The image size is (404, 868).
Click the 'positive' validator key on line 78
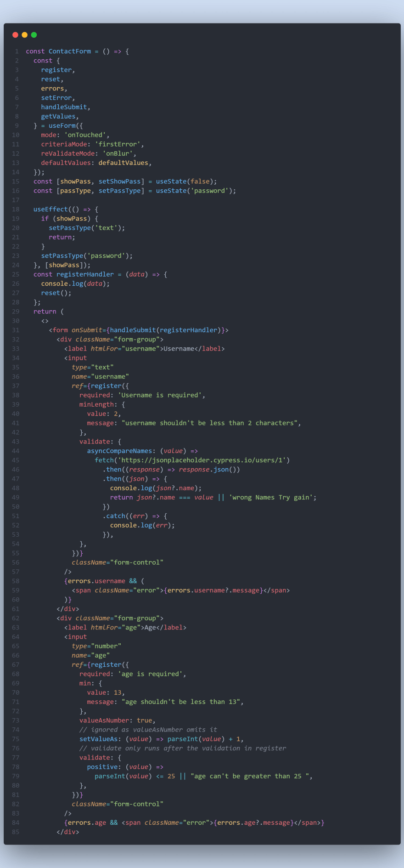(102, 767)
